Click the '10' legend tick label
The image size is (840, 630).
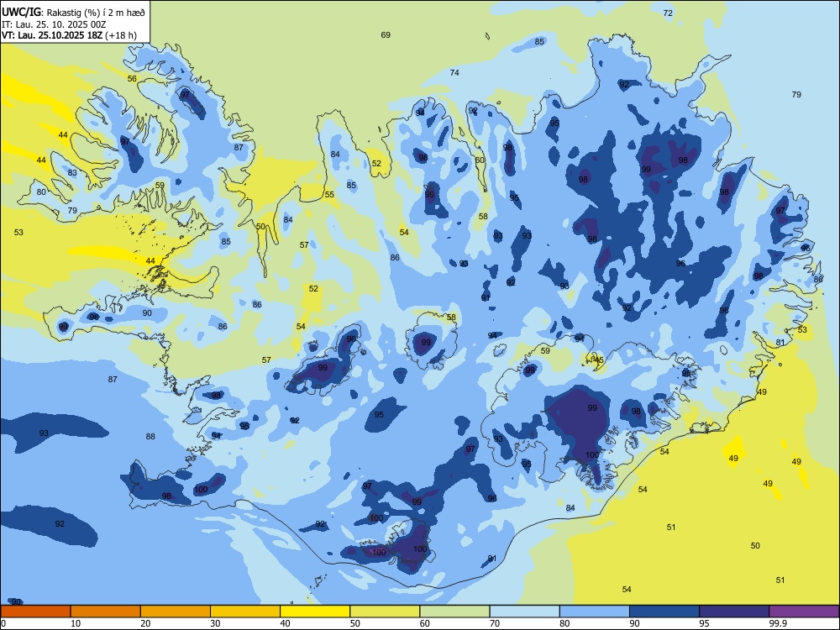coord(76,623)
